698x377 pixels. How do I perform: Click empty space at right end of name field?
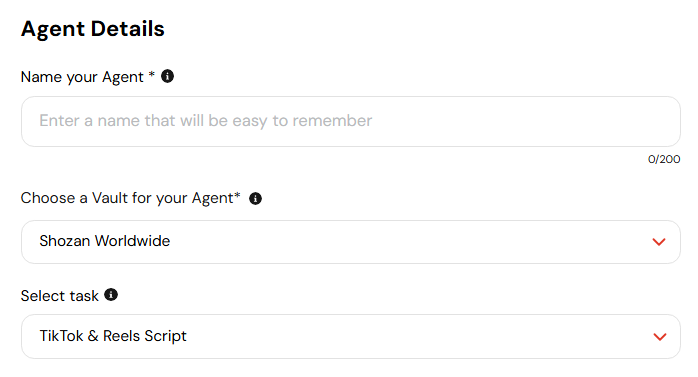[x=579, y=122]
